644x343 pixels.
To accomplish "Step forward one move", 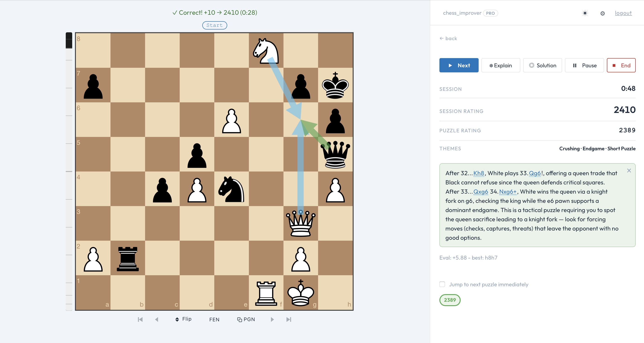I will pyautogui.click(x=272, y=319).
